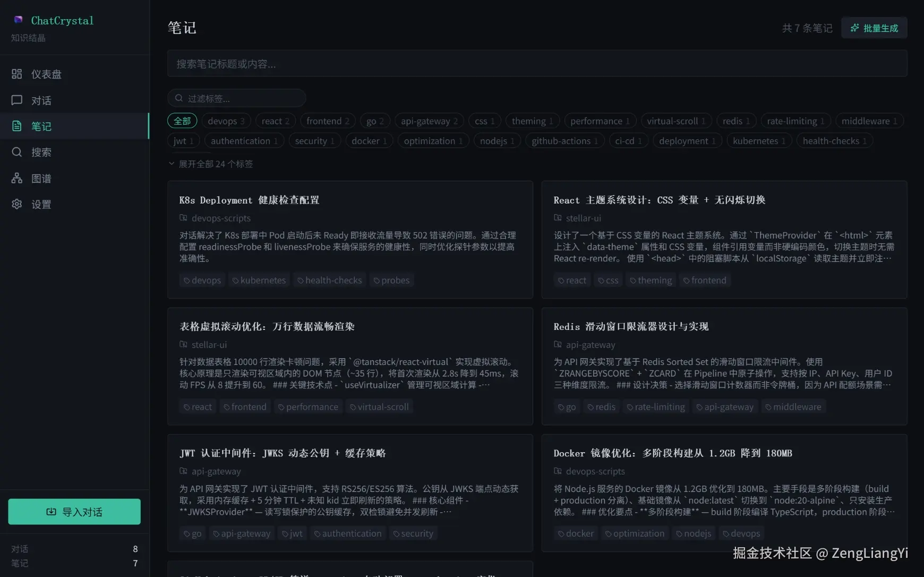Select the 对话 chat icon

[x=16, y=100]
